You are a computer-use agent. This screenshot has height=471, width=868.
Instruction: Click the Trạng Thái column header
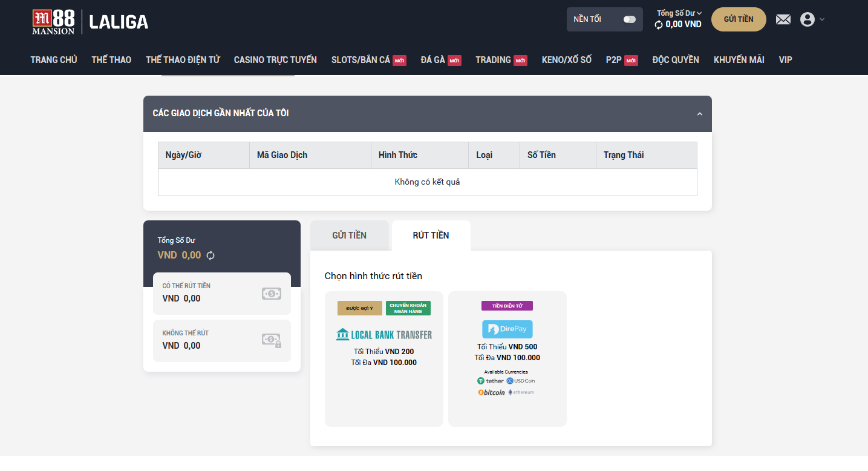coord(623,155)
